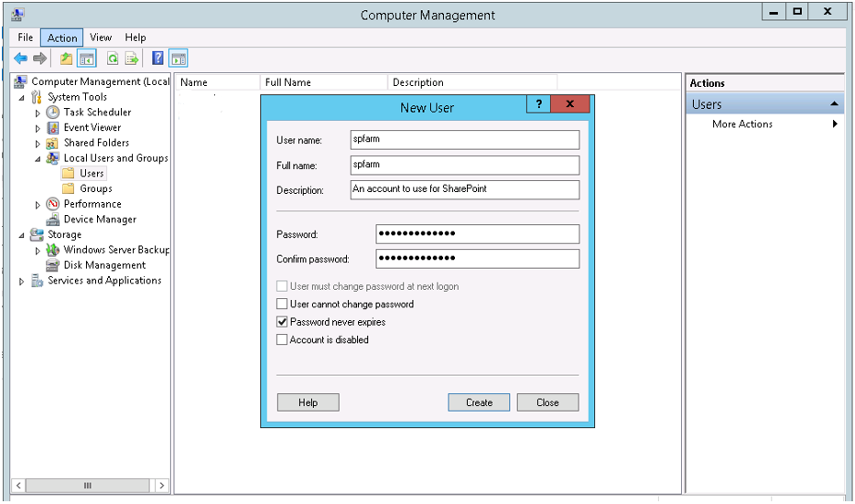Expand the Performance node
855x504 pixels.
[x=38, y=205]
